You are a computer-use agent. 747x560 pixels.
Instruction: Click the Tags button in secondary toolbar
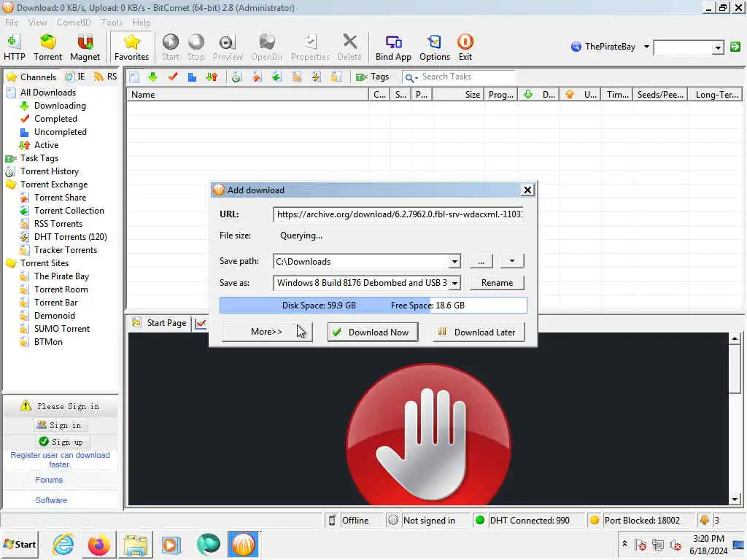[373, 77]
